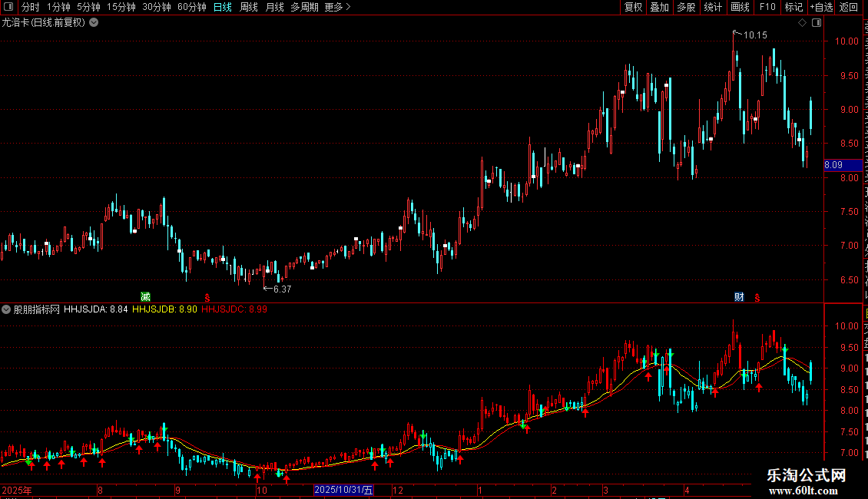
Task: Click the red S marker beside 财
Action: pyautogui.click(x=757, y=298)
